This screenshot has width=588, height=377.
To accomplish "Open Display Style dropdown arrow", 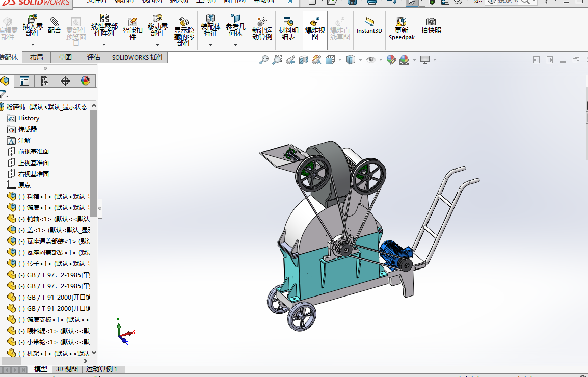I will tap(360, 60).
